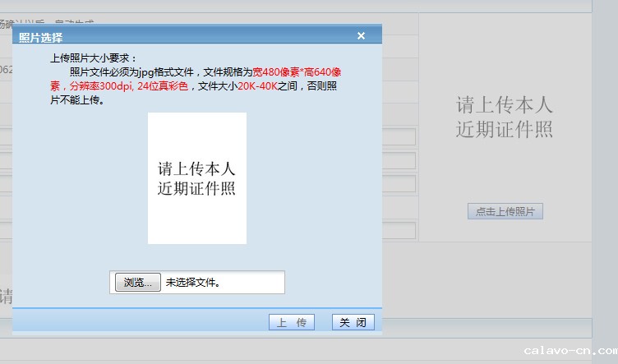This screenshot has height=364, width=618.
Task: Select the white photo preview placeholder in dialog
Action: tap(196, 178)
